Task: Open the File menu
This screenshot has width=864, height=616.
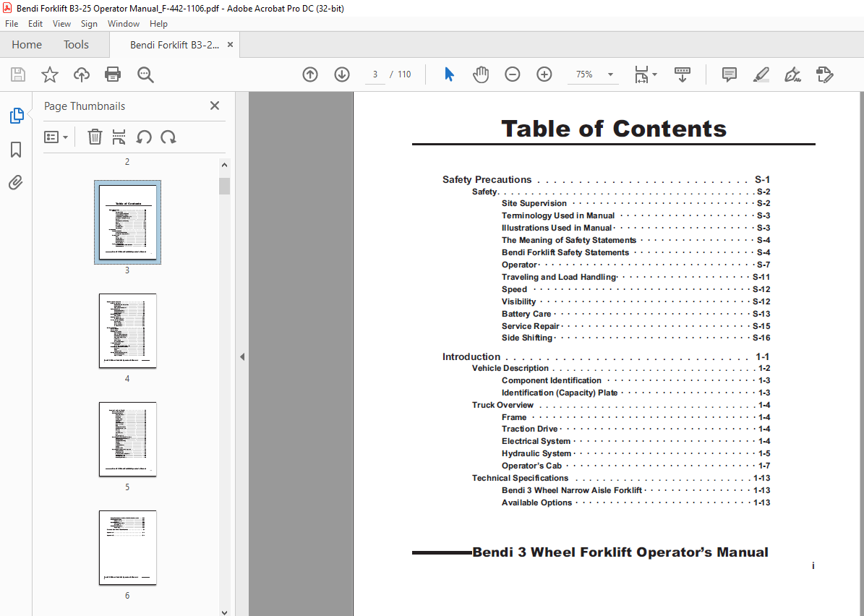Action: pyautogui.click(x=12, y=24)
